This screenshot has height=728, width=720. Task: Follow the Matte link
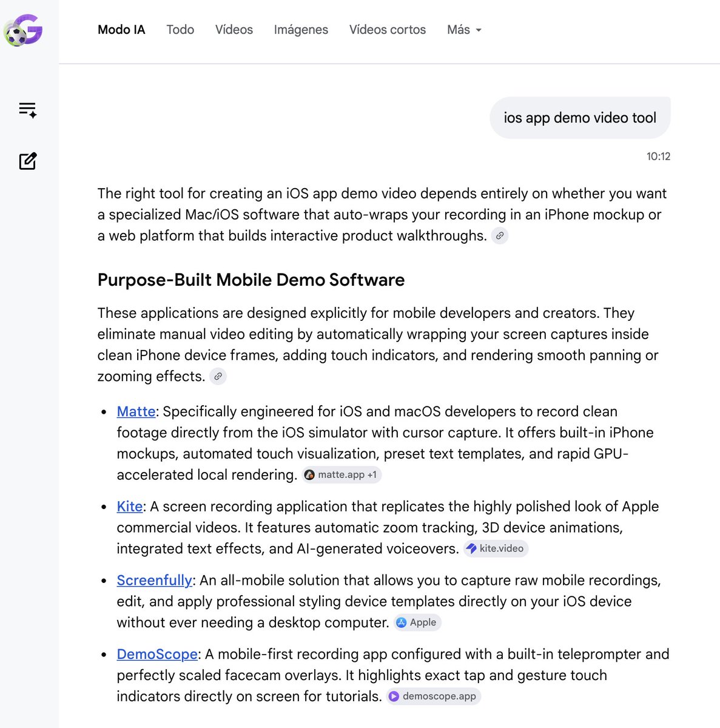click(136, 411)
